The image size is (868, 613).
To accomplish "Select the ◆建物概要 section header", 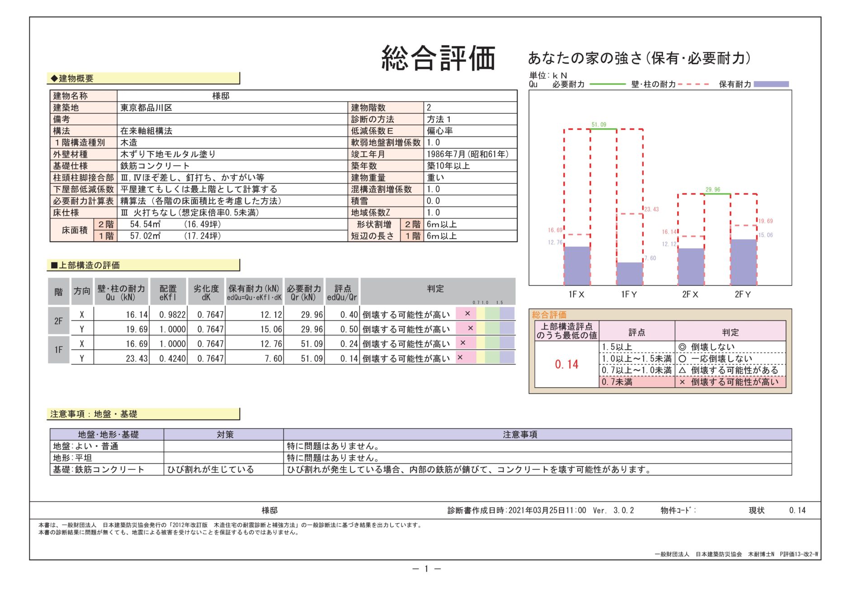I will click(143, 78).
